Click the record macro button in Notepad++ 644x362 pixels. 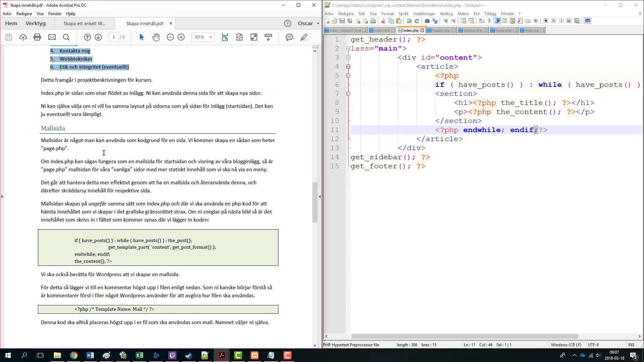coord(546,21)
